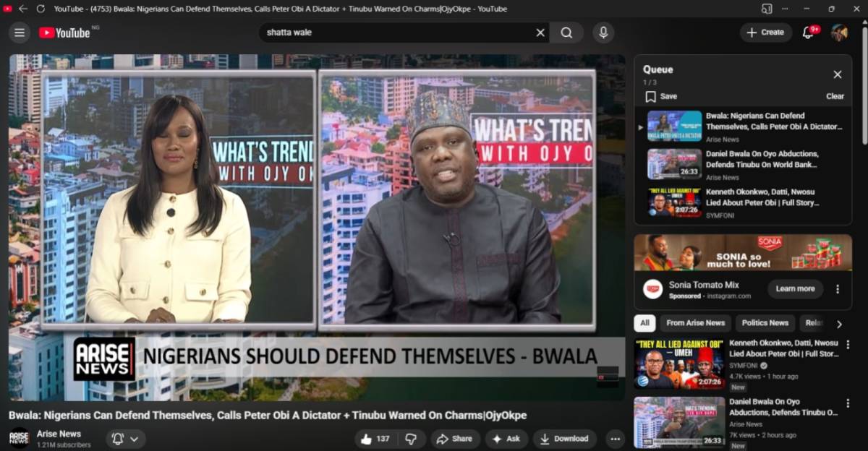Focus the search field containing shatta wale
Screen dimensions: 868x451
[396, 33]
